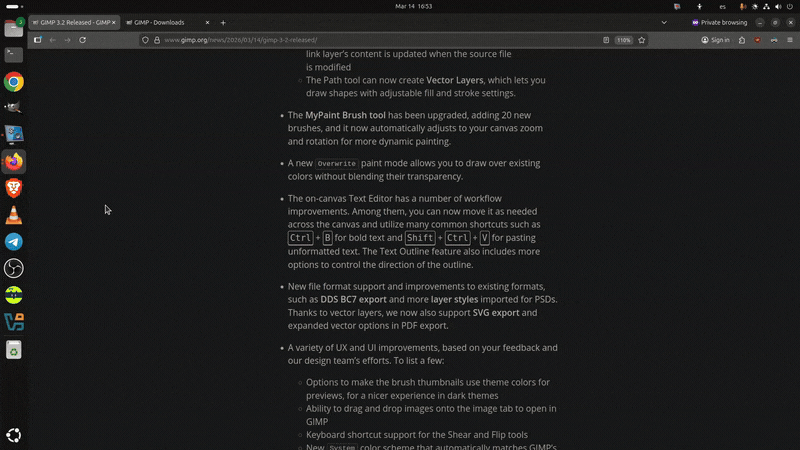Open Telegram from the dock

(x=14, y=242)
